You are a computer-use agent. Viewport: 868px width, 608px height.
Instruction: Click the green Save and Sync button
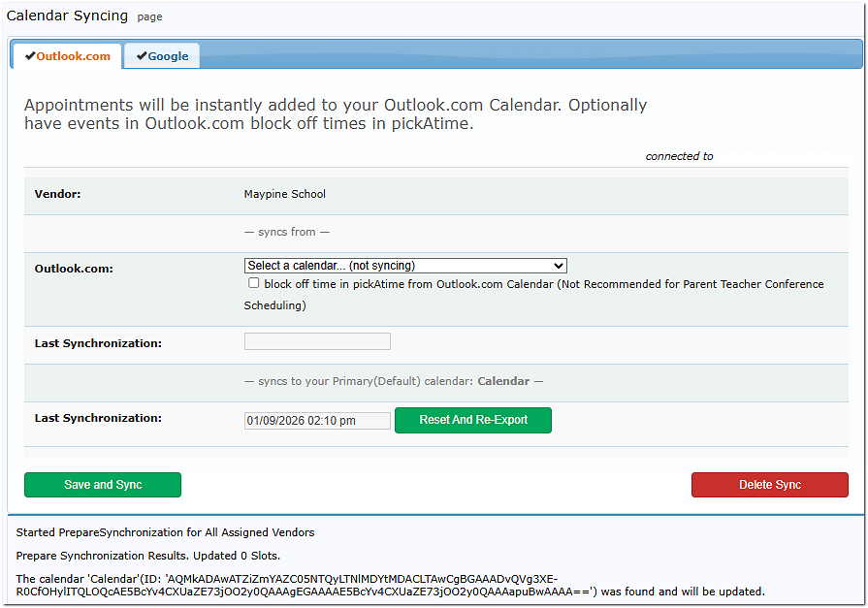103,485
